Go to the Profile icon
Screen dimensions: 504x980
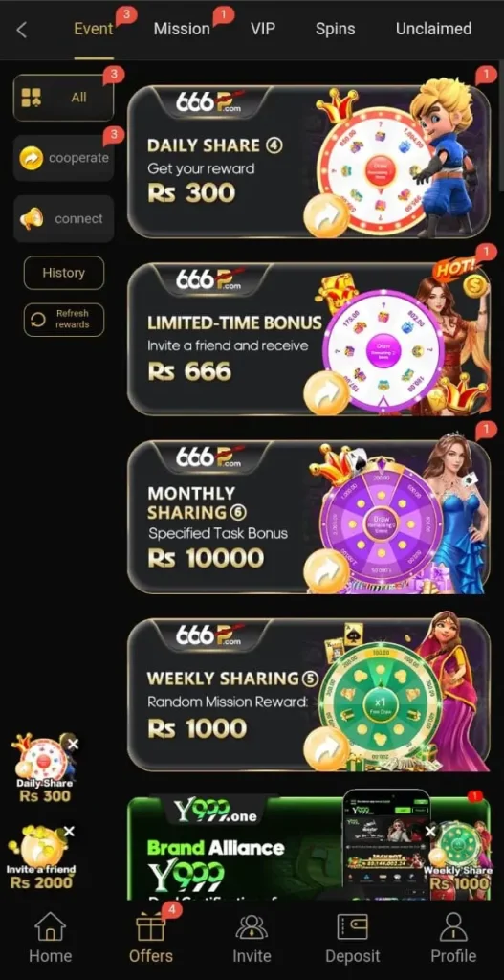point(453,926)
